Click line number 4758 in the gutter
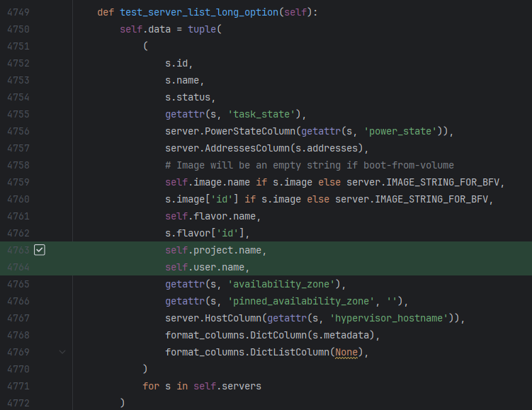This screenshot has height=410, width=532. click(18, 165)
